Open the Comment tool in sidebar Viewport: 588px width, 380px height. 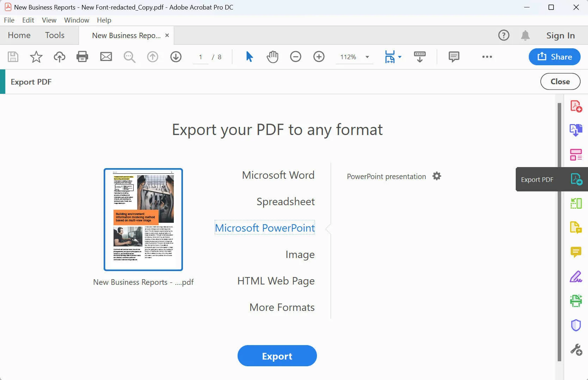pos(576,252)
